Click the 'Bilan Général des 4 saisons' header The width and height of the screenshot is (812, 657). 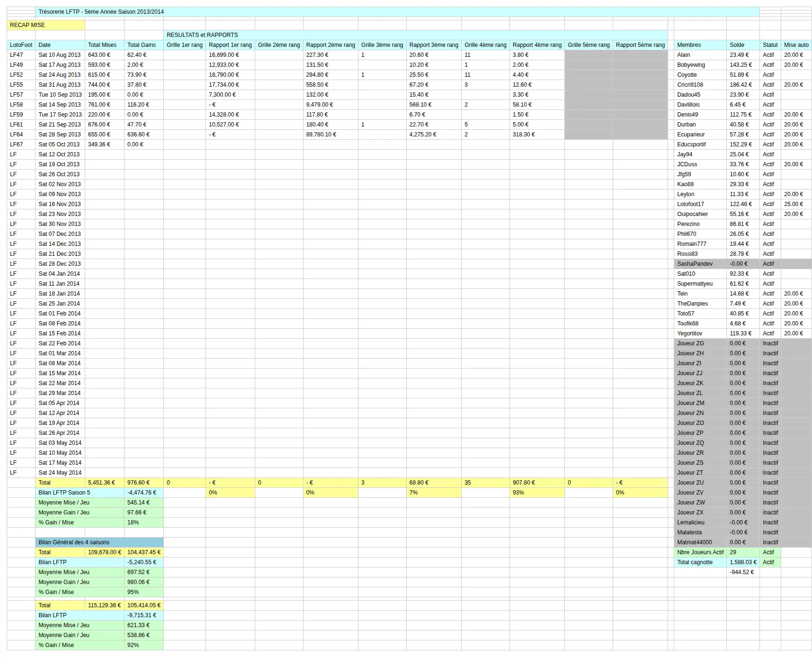tap(99, 542)
